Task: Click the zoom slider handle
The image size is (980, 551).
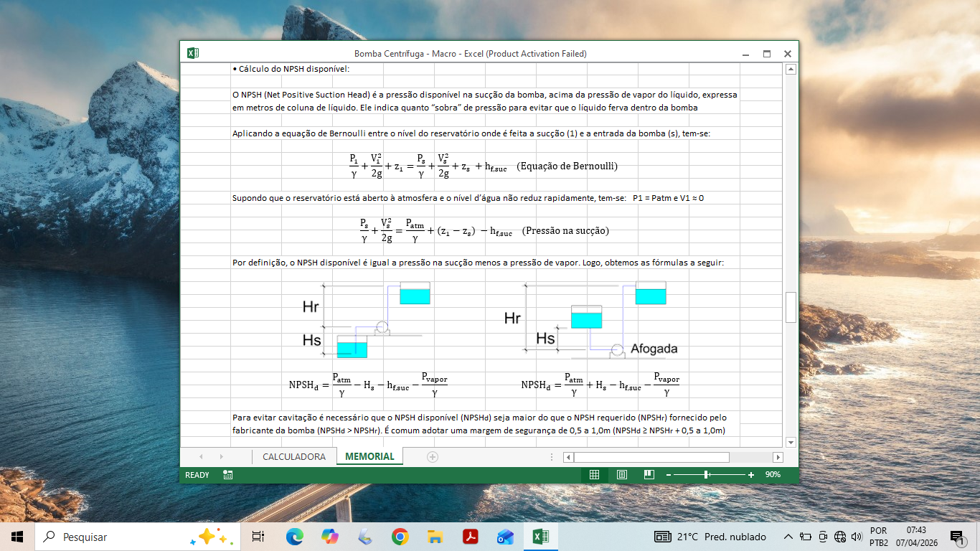Action: (x=707, y=475)
